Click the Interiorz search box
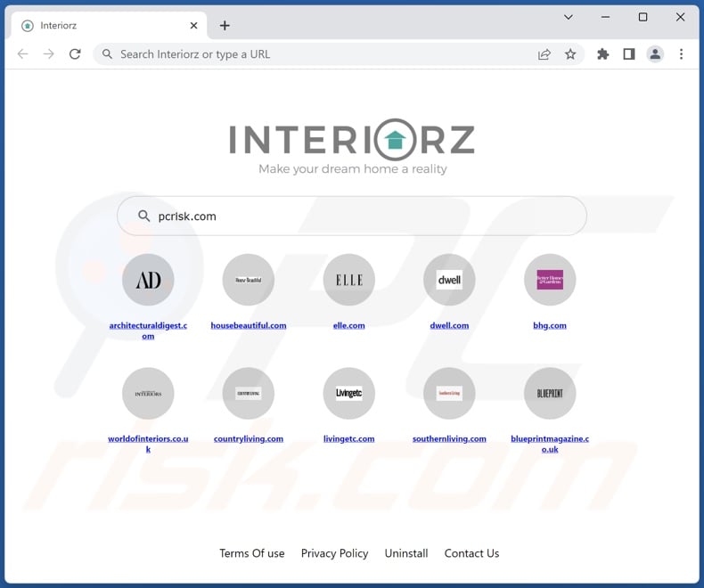The width and height of the screenshot is (704, 588). tap(351, 216)
